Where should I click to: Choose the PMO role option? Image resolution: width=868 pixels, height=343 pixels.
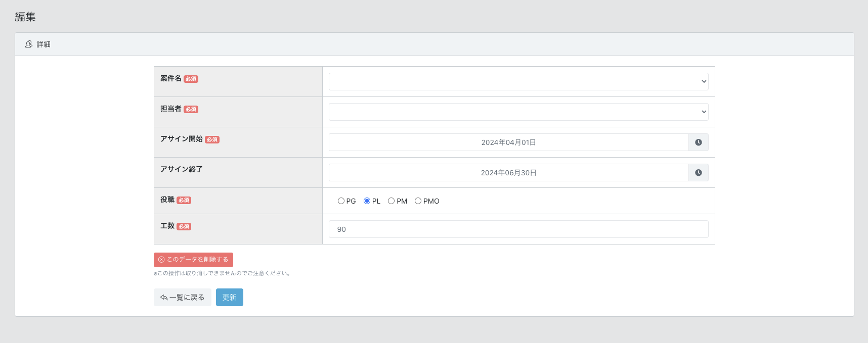[x=418, y=201]
